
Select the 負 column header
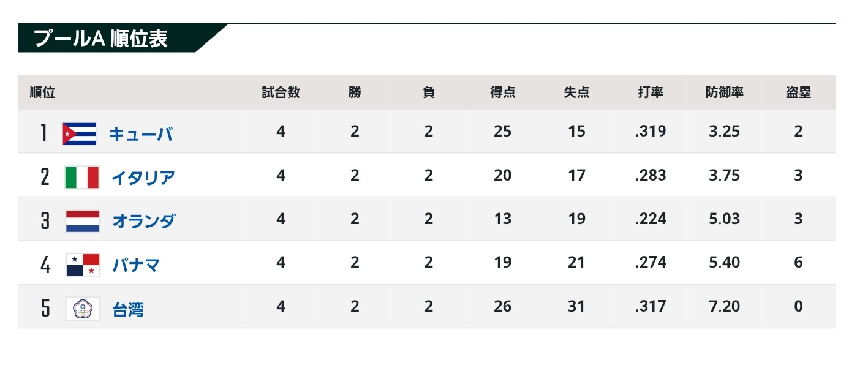coord(428,92)
